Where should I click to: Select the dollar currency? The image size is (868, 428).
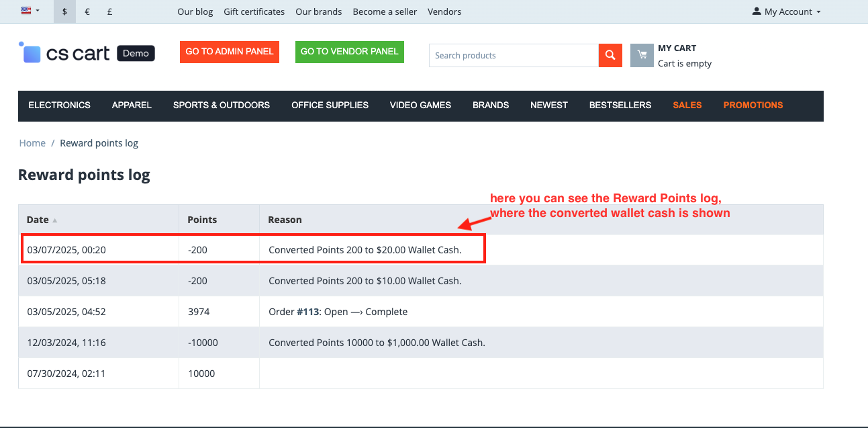[64, 11]
